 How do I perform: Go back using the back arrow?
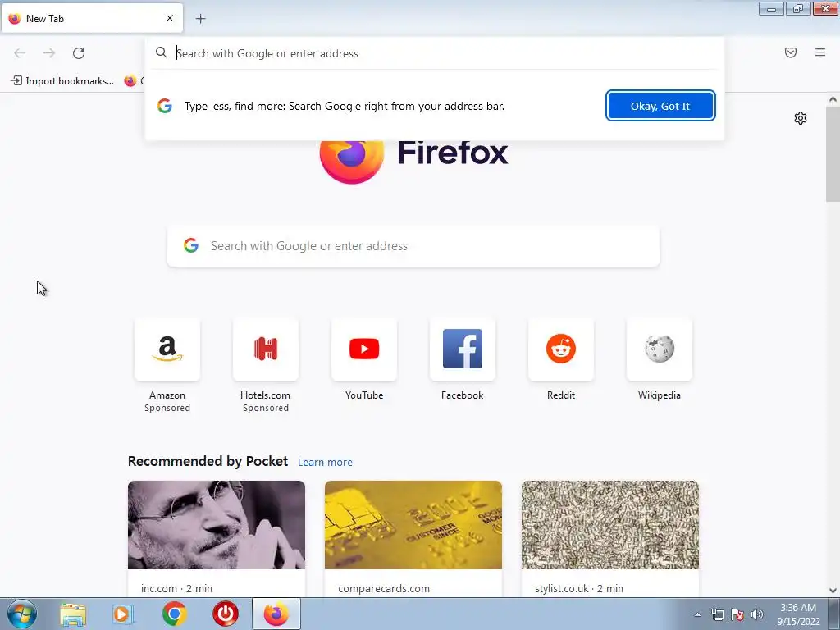tap(20, 53)
